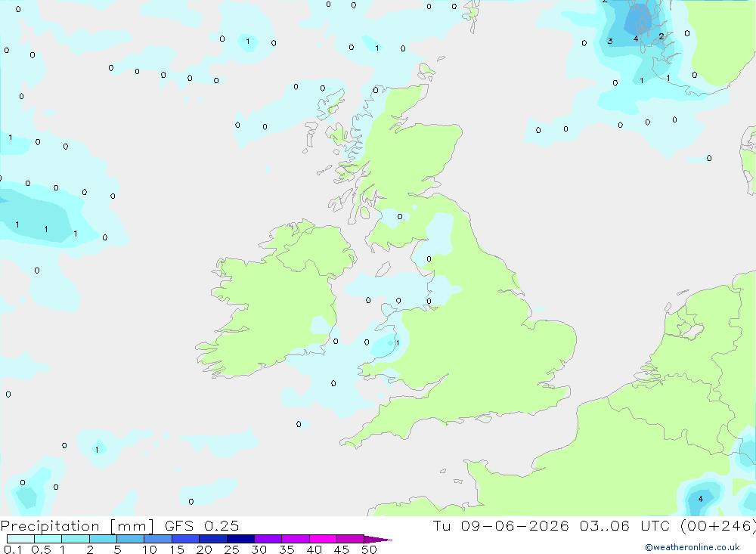Choose the 20–25 mm legend color box
This screenshot has height=554, width=756.
tap(213, 539)
